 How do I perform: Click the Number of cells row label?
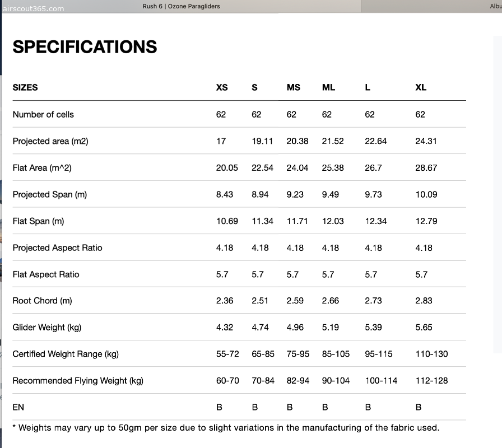click(43, 114)
